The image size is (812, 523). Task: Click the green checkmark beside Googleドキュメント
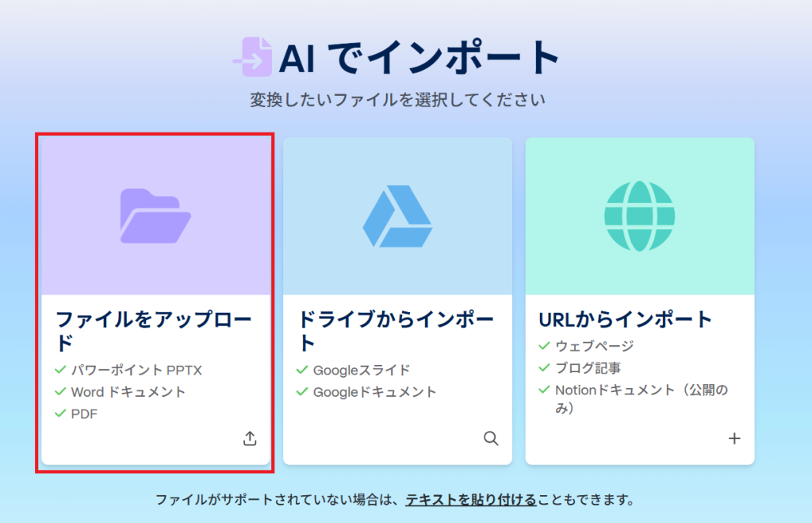(302, 391)
